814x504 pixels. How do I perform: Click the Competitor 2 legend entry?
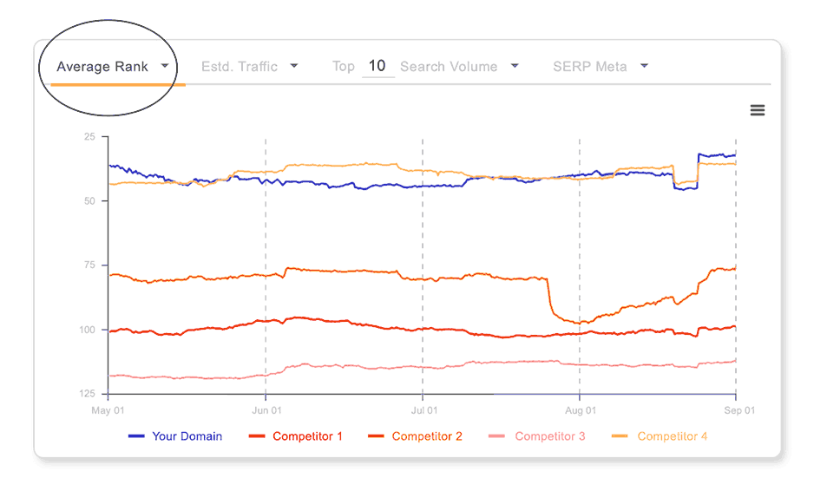(426, 436)
